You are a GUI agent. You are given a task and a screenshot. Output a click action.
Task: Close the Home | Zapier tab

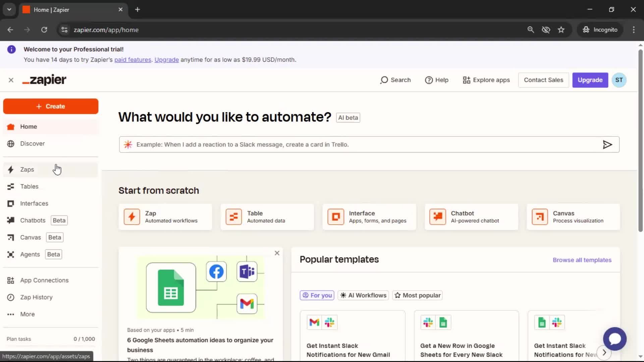pos(120,10)
